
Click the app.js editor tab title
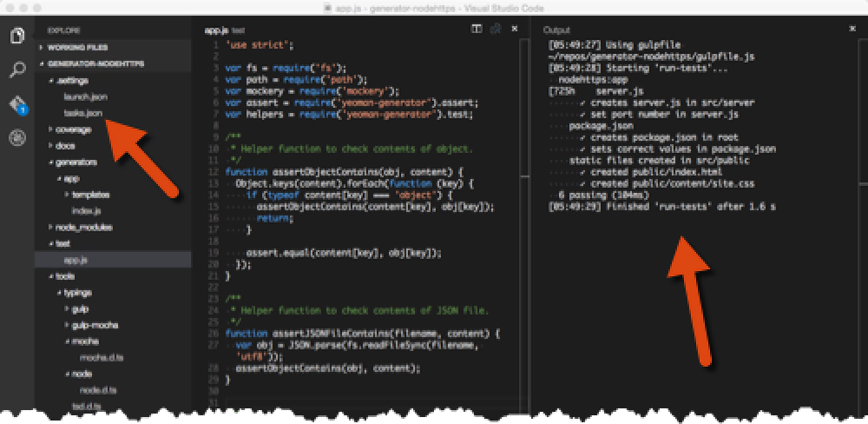point(217,30)
